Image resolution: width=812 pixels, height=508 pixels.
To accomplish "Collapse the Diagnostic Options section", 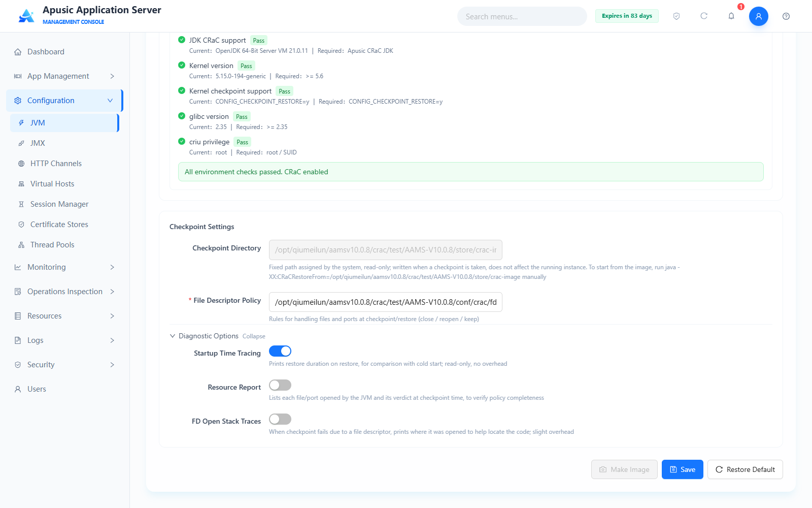I will (217, 336).
